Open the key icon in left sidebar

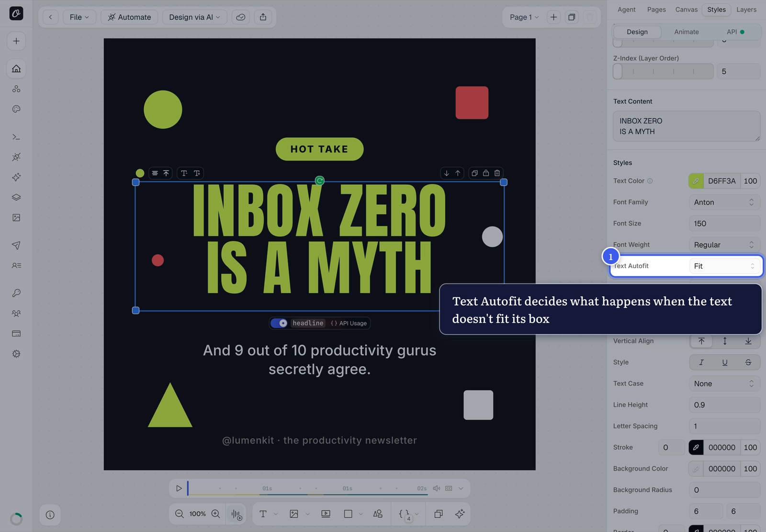coord(16,293)
